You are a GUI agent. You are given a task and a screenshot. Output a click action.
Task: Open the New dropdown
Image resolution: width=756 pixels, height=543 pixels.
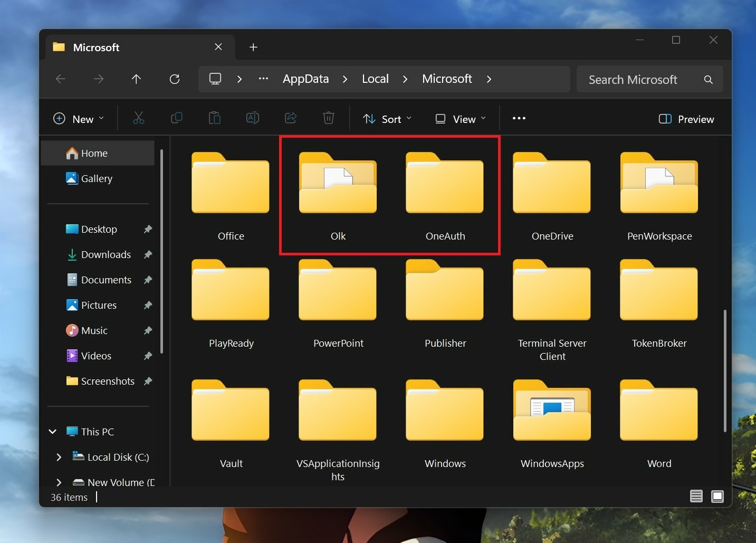coord(78,118)
